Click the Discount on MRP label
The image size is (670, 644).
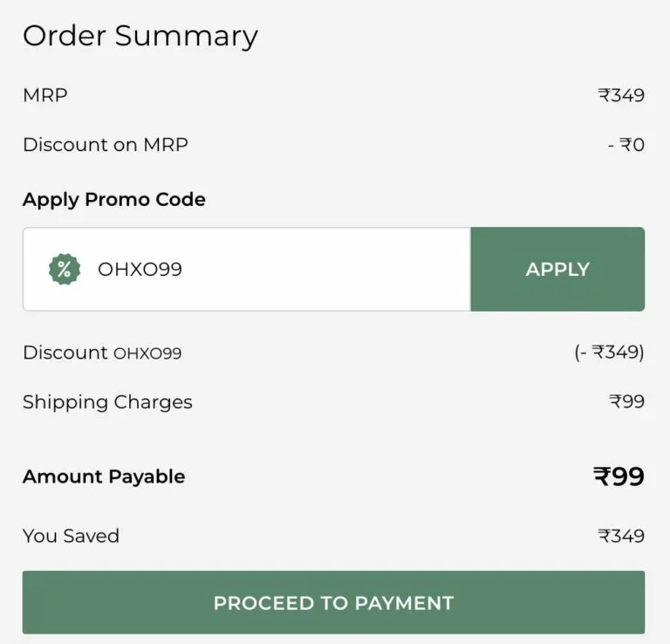(105, 145)
